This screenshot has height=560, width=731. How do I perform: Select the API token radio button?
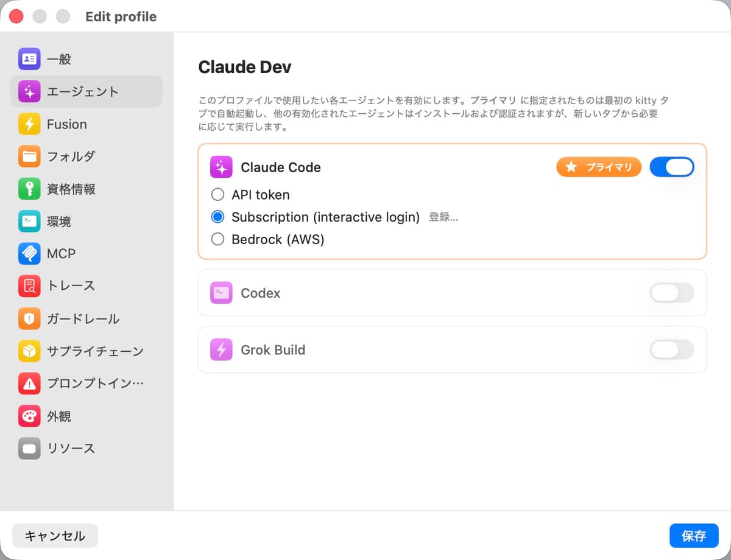[x=217, y=195]
